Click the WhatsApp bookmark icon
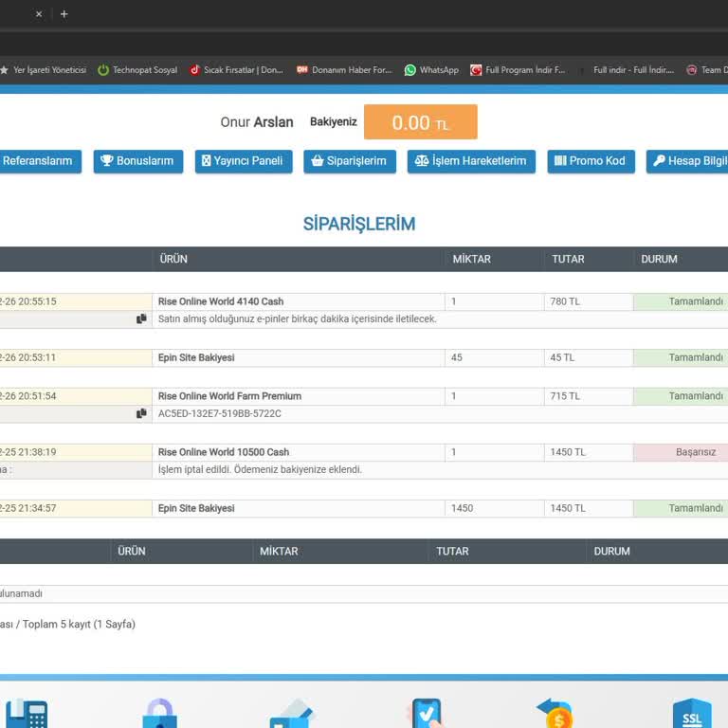 coord(409,70)
